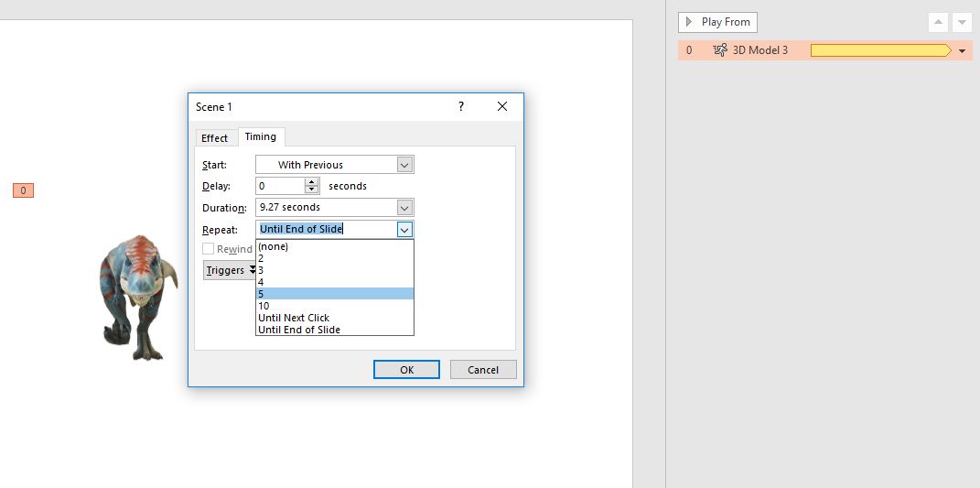Collapse the Repeat dropdown arrow

[x=404, y=230]
